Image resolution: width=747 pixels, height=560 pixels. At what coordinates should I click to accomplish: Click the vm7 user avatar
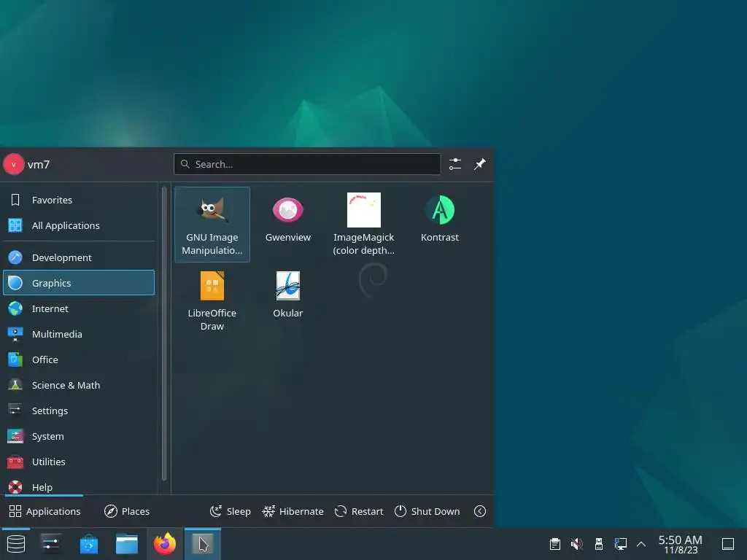point(14,164)
